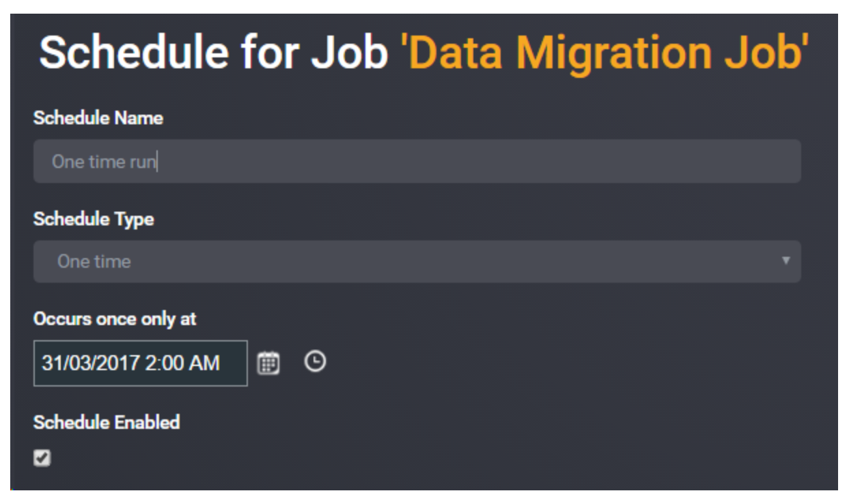Screen dimensions: 849x504
Task: Click the Schedule Name label
Action: coord(98,118)
